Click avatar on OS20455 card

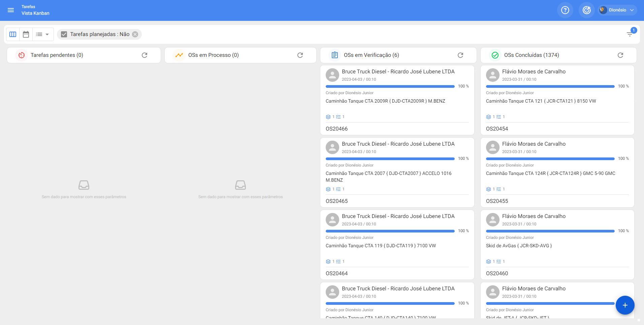coord(493,147)
